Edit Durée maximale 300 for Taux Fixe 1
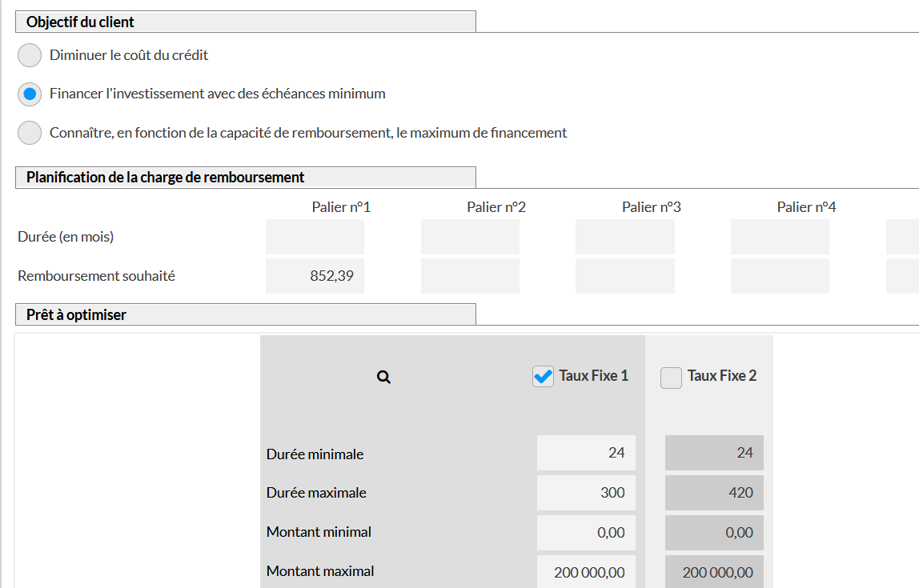 (586, 493)
